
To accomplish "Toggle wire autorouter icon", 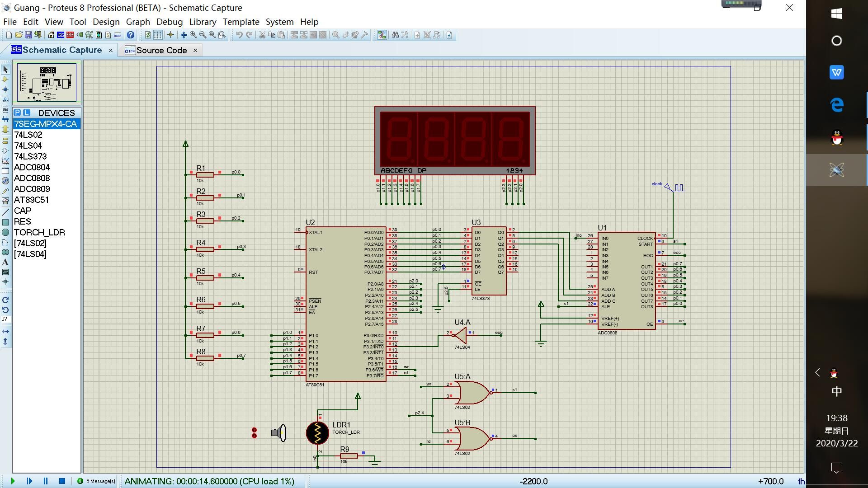I will (382, 35).
